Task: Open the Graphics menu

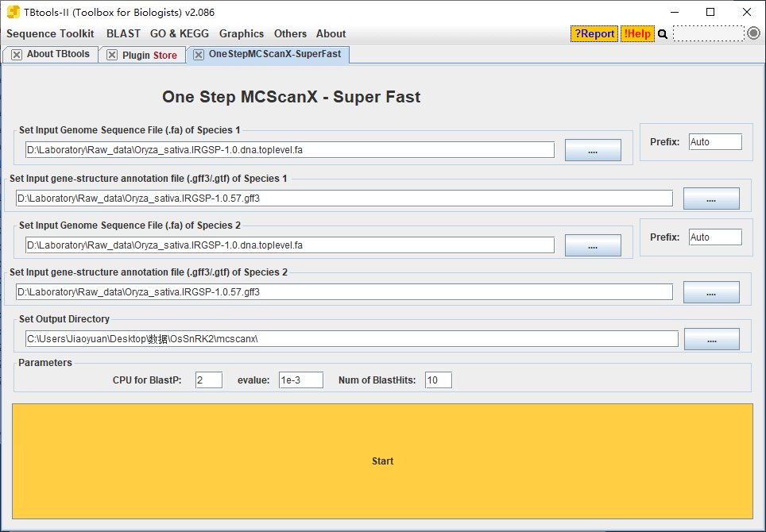Action: (242, 33)
